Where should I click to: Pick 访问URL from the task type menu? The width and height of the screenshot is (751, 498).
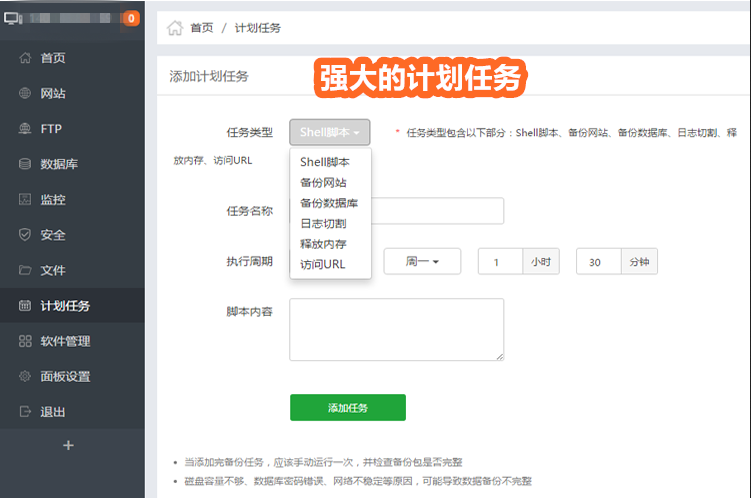(x=322, y=264)
